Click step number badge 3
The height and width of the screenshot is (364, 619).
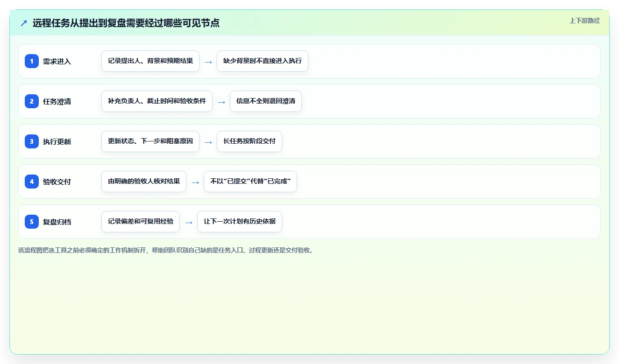[32, 141]
